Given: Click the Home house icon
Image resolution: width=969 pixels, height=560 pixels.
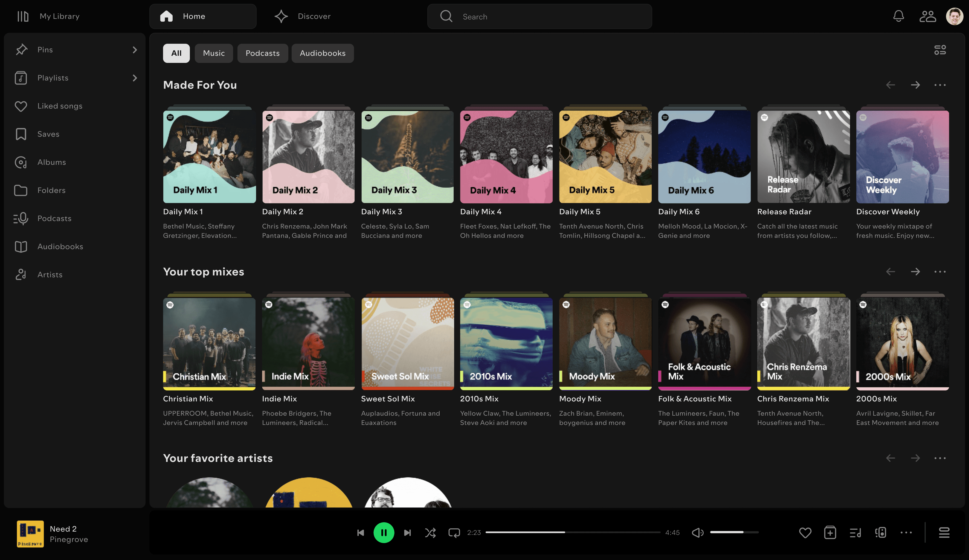Looking at the screenshot, I should pos(167,16).
